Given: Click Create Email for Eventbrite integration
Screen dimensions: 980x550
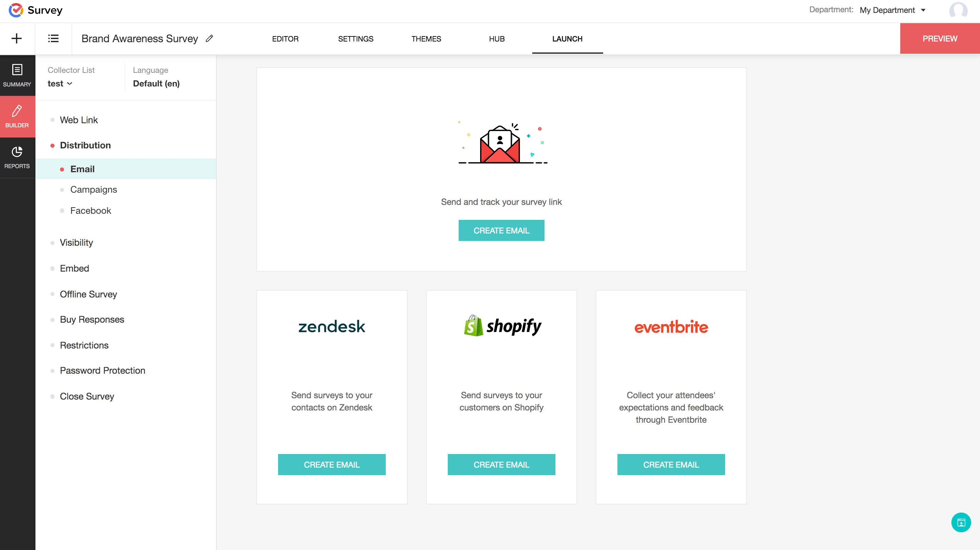Looking at the screenshot, I should [x=671, y=464].
